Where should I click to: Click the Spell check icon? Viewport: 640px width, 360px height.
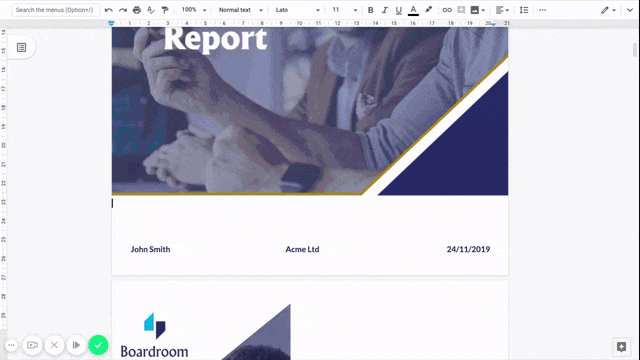(x=151, y=10)
